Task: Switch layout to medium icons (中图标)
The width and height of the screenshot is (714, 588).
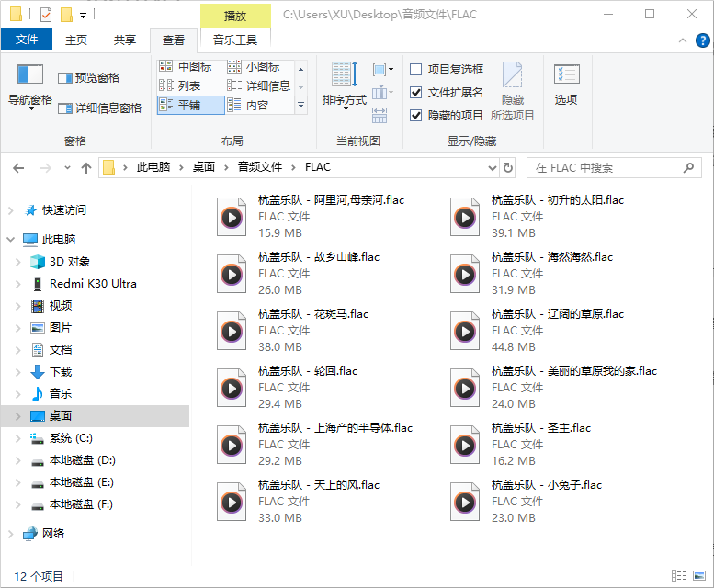Action: click(186, 67)
